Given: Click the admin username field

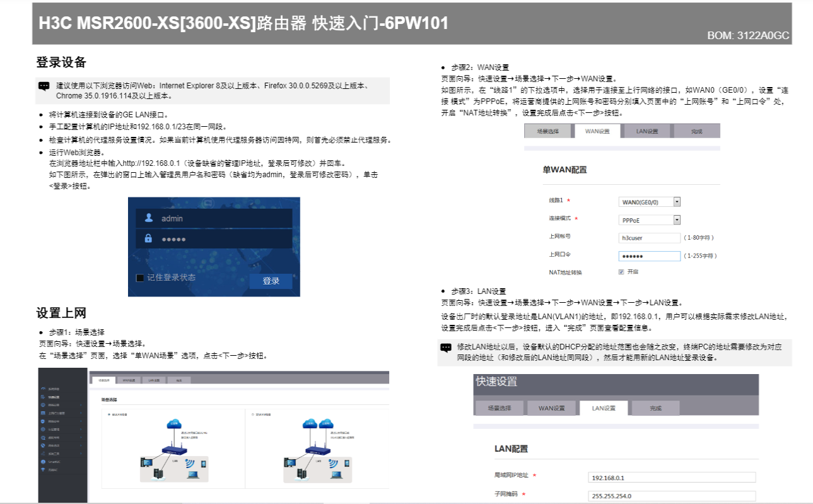Looking at the screenshot, I should click(214, 218).
